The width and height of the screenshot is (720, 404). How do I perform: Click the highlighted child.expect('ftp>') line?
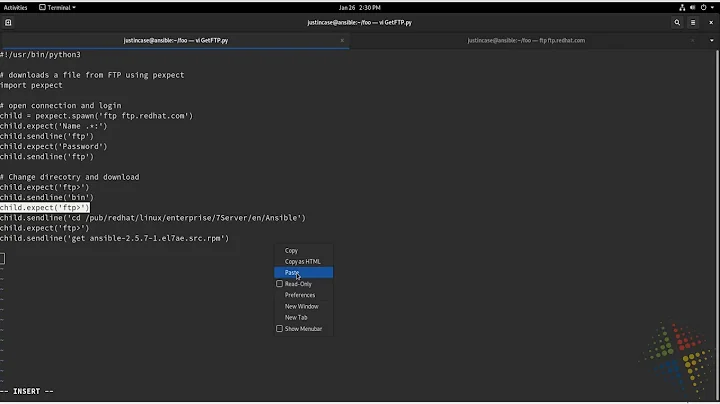click(x=45, y=208)
